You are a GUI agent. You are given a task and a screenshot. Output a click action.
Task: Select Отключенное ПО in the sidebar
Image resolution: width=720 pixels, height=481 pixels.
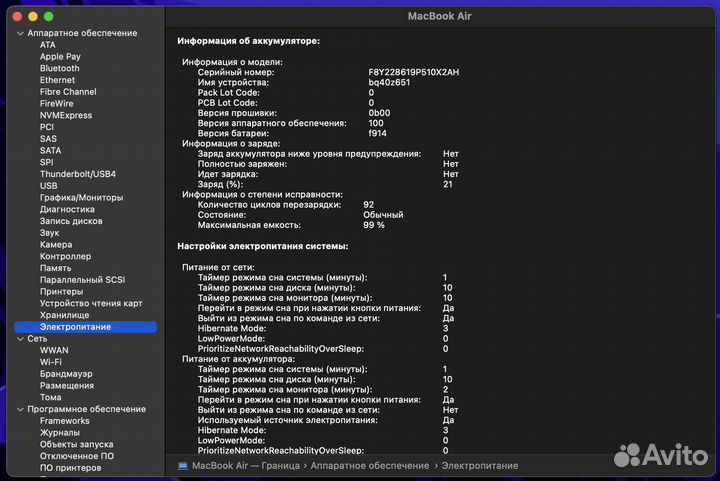[77, 456]
